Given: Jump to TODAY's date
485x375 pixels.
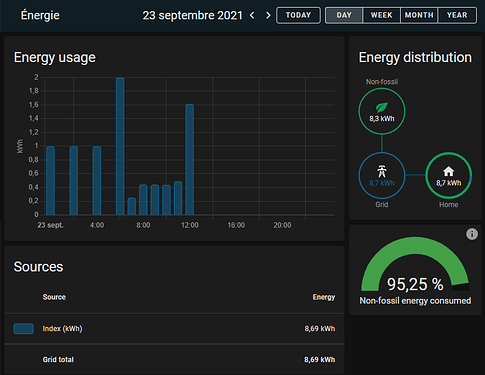Looking at the screenshot, I should (x=298, y=15).
